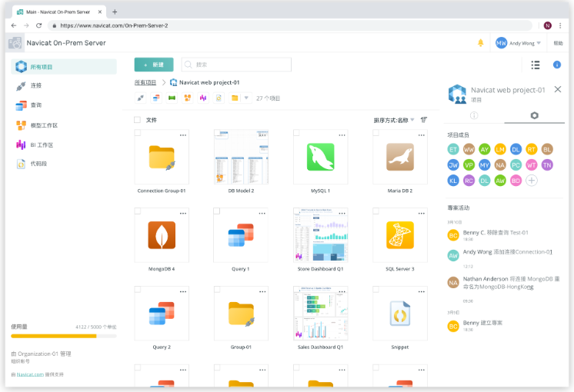This screenshot has width=574, height=392.
Task: Switch to the project info tab
Action: tap(474, 115)
